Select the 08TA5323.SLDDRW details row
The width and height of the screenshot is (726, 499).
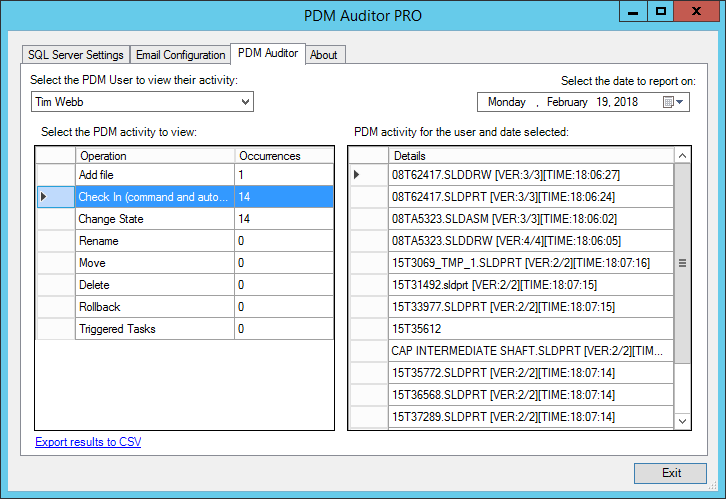point(511,241)
